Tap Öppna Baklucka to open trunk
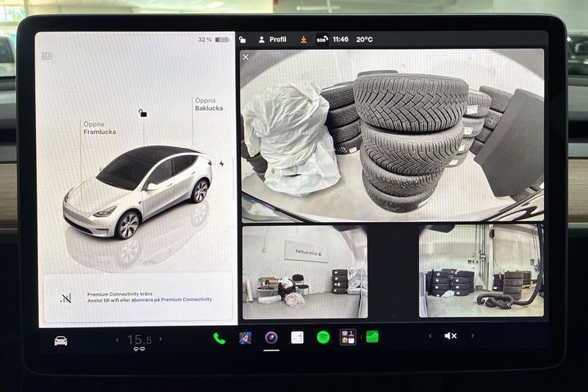 (x=209, y=104)
